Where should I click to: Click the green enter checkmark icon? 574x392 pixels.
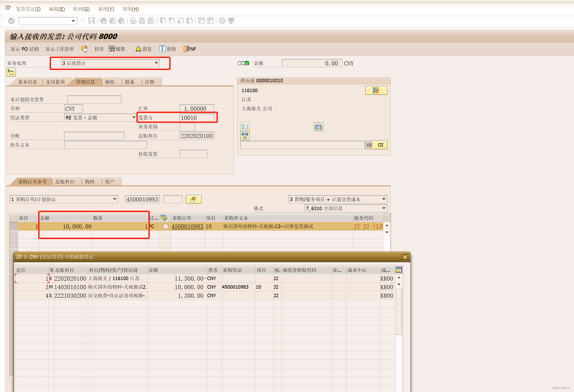(x=11, y=21)
